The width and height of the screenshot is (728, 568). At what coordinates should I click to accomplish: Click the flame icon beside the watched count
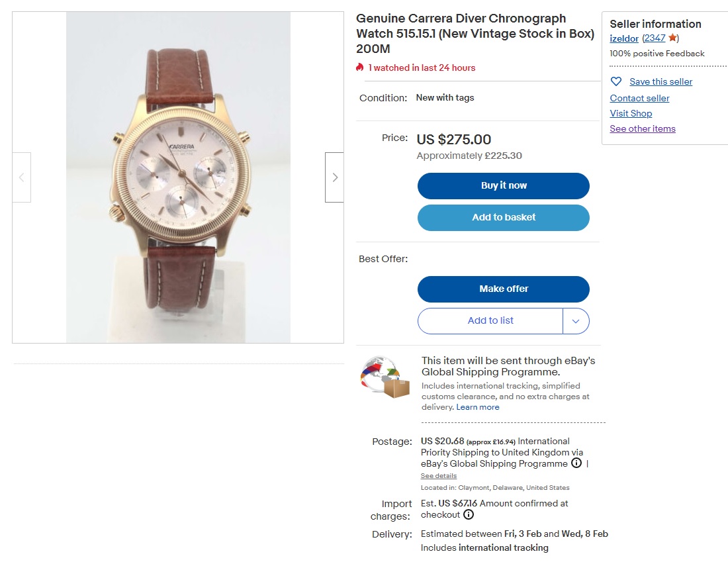pos(358,67)
